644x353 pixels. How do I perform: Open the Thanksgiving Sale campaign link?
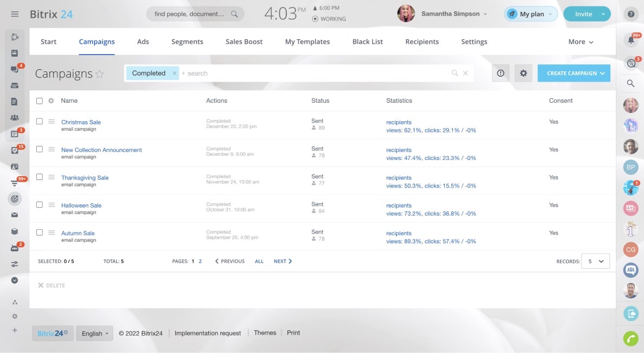pos(85,178)
